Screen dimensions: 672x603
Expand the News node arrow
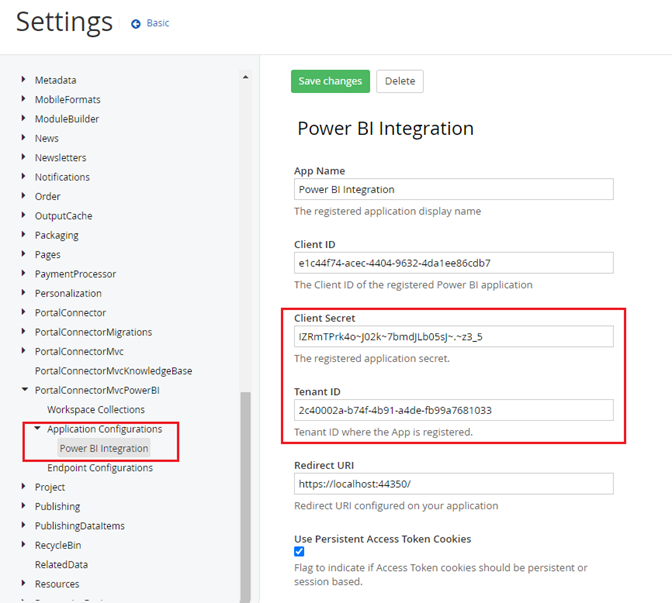24,138
